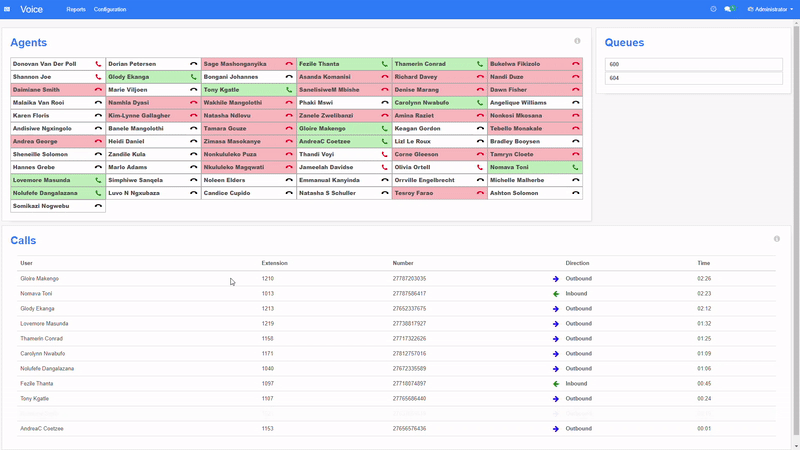Click the red phone icon for Jameelah Davidse
The height and width of the screenshot is (450, 800).
384,167
